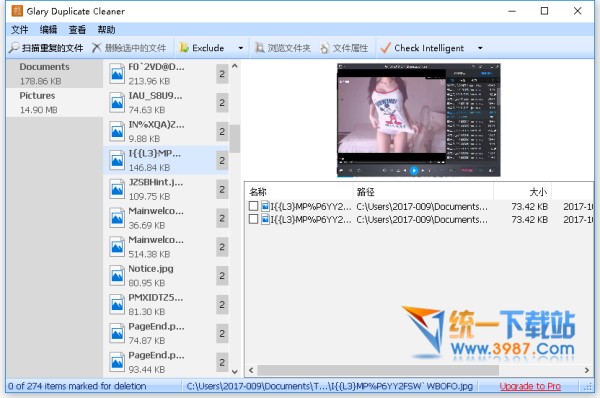Click the image preview thumbnail
The image size is (600, 398).
coord(419,120)
